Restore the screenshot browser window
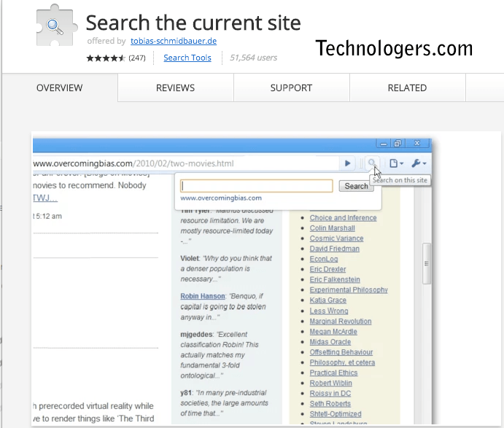504x428 pixels. (x=398, y=144)
